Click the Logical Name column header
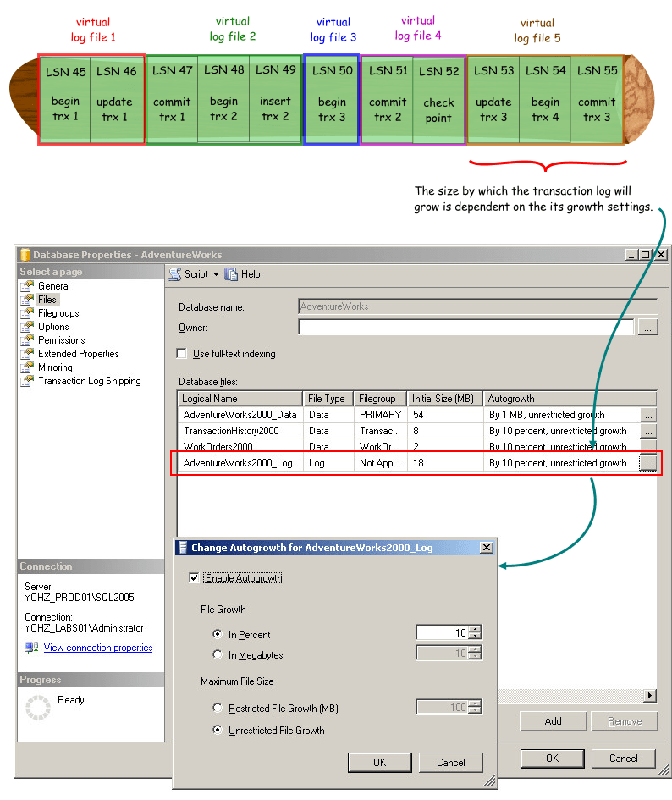This screenshot has width=672, height=800. [x=240, y=399]
